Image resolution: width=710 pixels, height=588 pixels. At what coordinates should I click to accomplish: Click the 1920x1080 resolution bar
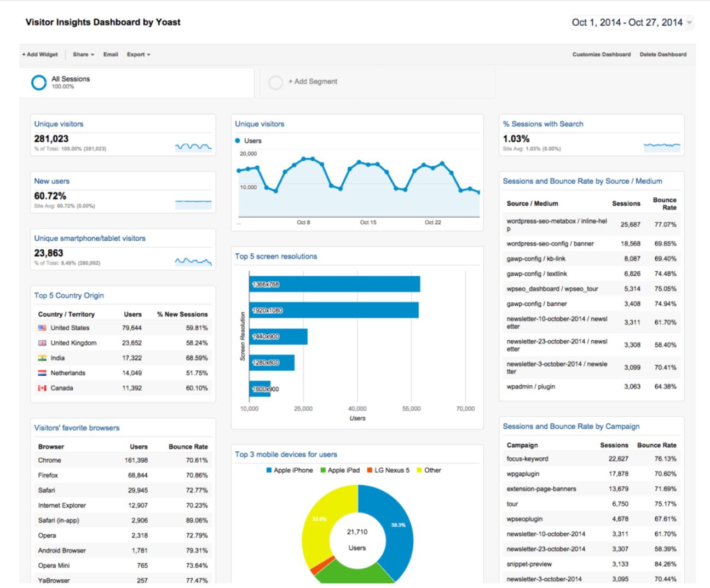(334, 310)
